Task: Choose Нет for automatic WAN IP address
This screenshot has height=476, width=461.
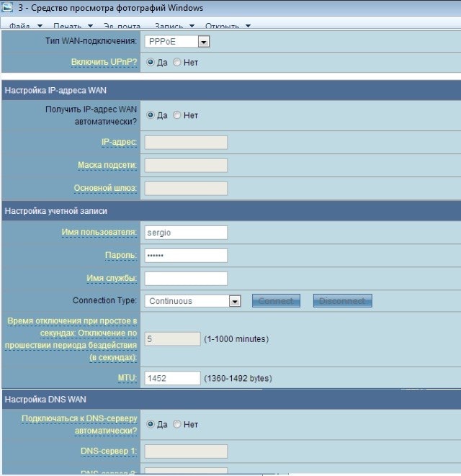Action: click(x=177, y=115)
